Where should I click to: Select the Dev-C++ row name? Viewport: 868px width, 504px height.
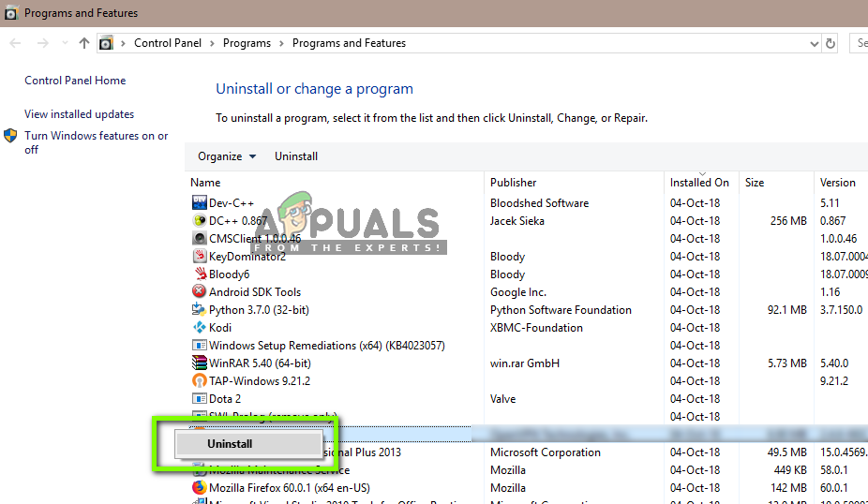(x=232, y=203)
